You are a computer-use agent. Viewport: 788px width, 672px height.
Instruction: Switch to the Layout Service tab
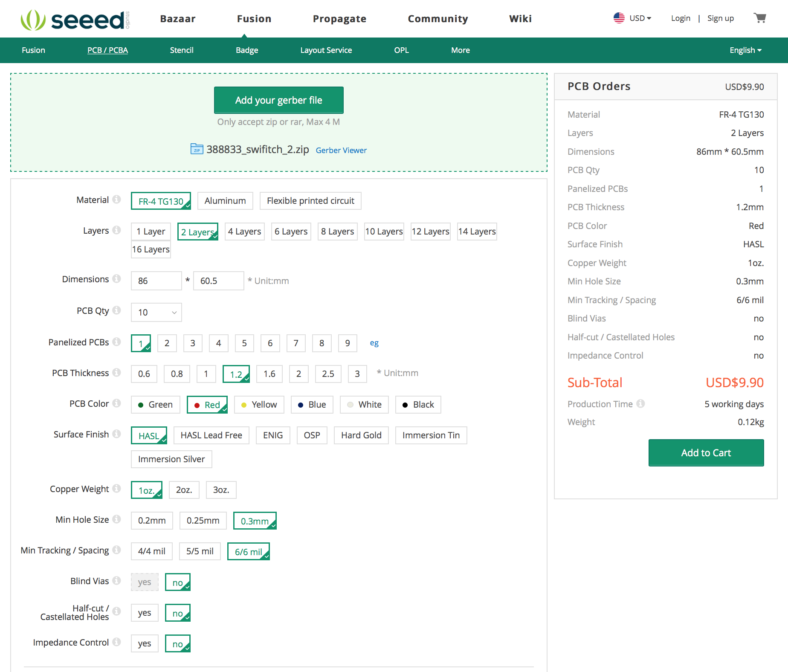(326, 50)
